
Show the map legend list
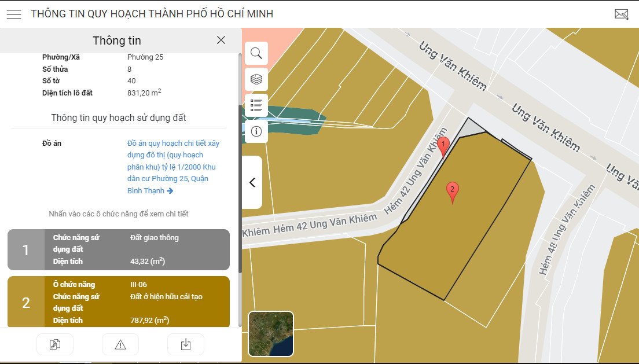tap(256, 105)
